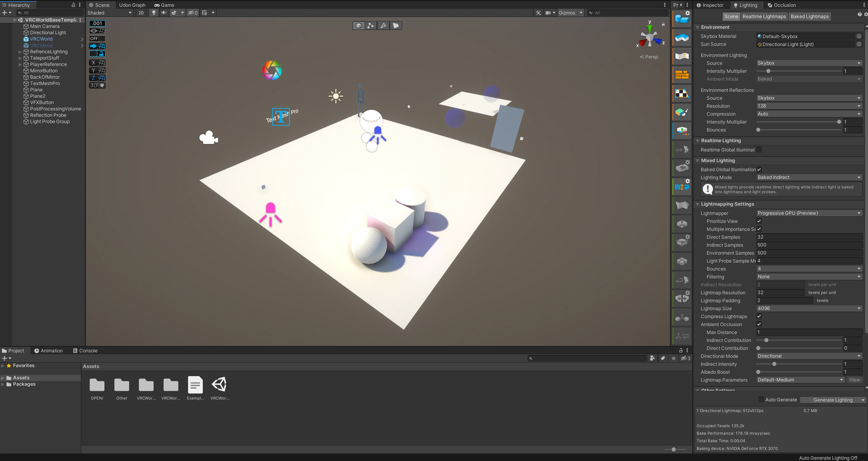
Task: Switch to the Udon Graph tab
Action: (x=132, y=5)
